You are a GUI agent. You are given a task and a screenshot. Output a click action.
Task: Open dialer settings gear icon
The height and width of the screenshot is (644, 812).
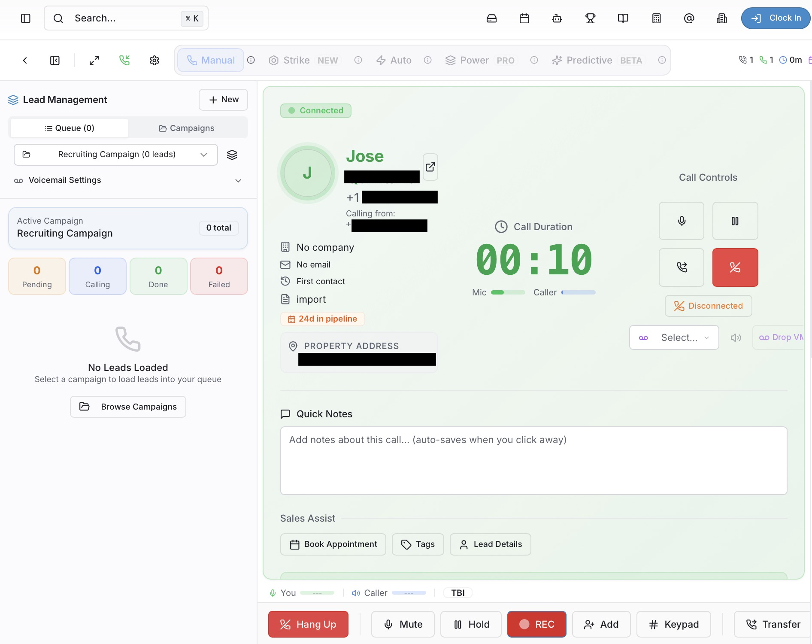click(154, 60)
